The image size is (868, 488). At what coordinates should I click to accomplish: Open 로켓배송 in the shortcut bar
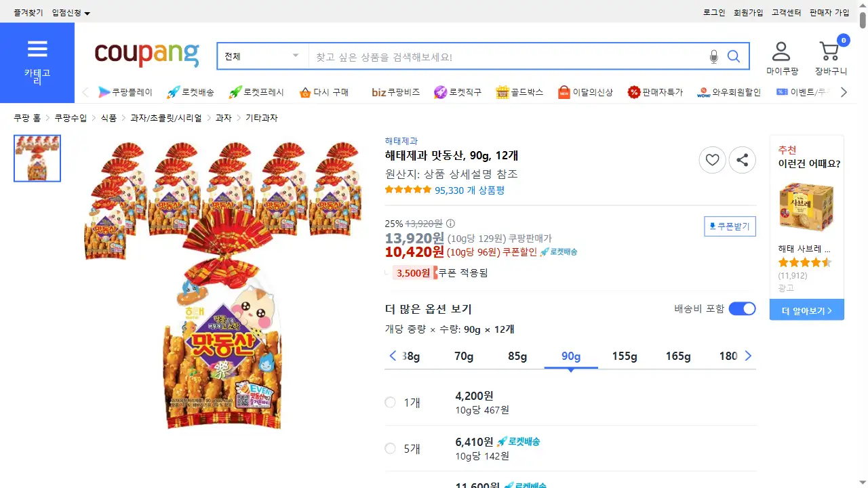pyautogui.click(x=191, y=92)
